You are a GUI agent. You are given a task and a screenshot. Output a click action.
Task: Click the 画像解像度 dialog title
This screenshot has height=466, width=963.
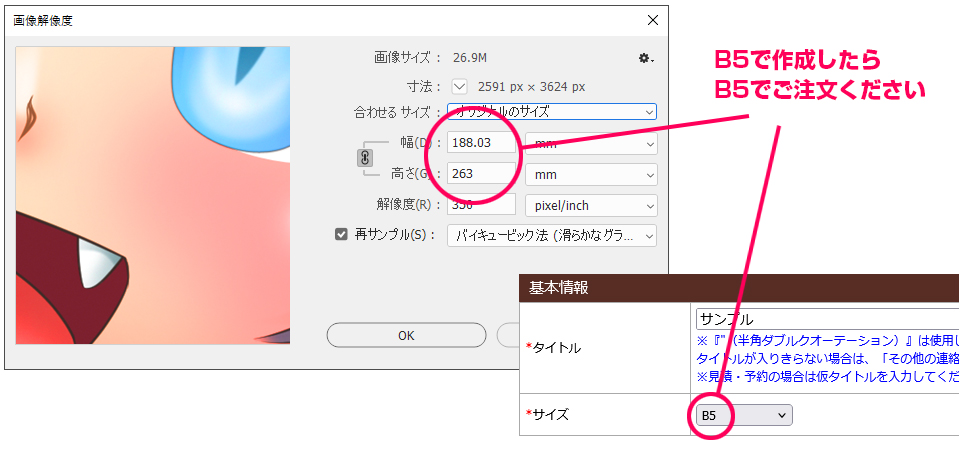[43, 20]
